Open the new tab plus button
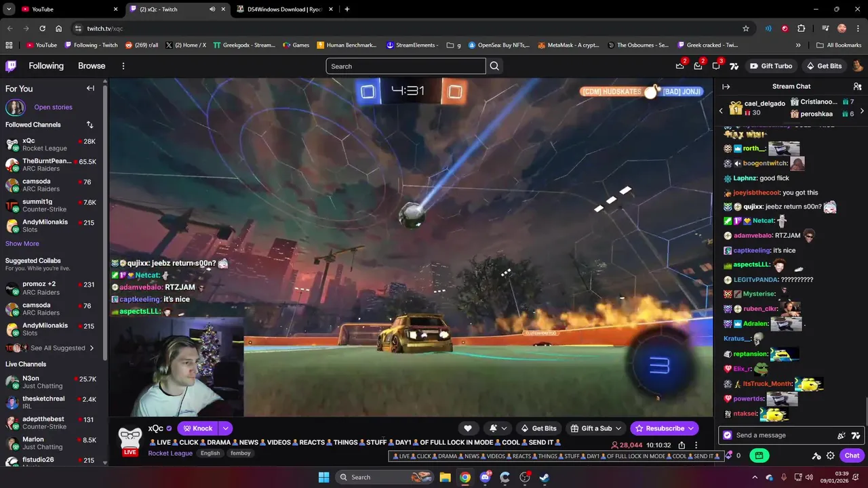The height and width of the screenshot is (488, 868). [347, 9]
